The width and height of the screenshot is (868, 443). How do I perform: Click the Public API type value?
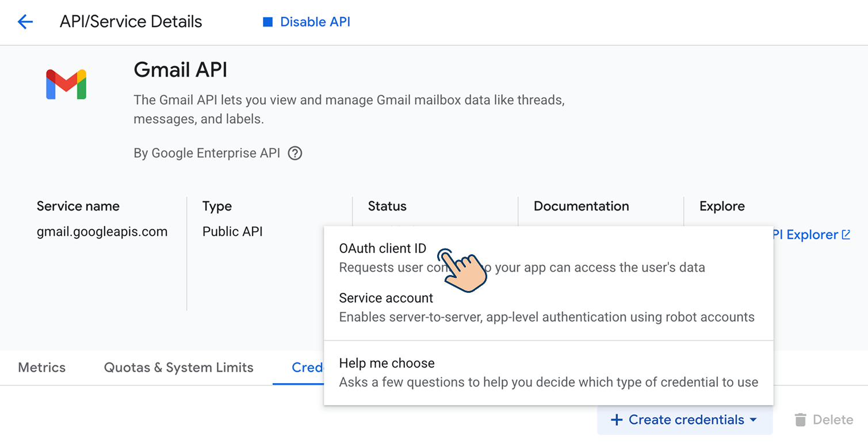232,232
